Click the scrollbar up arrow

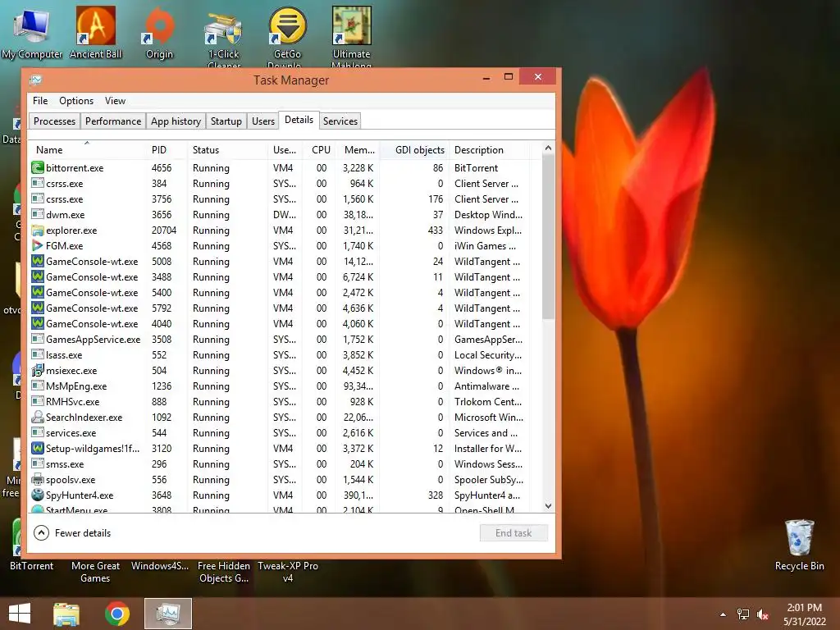click(x=548, y=148)
